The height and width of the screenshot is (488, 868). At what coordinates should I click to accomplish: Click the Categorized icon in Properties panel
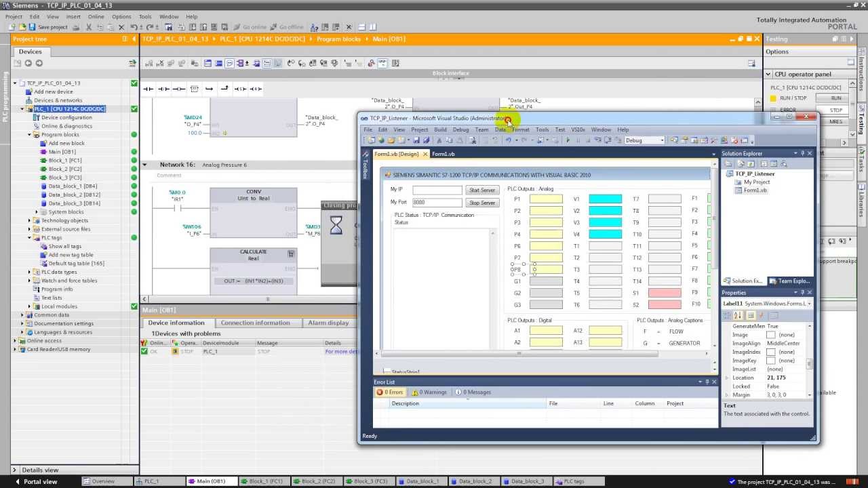728,315
